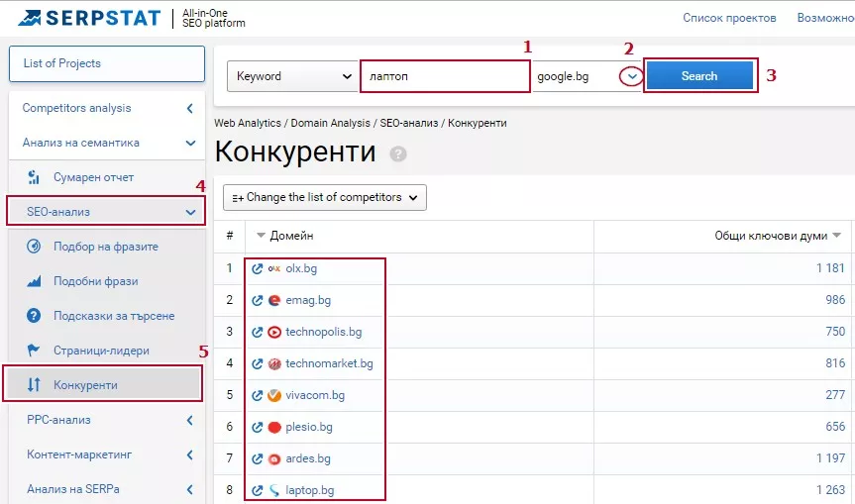Open the ardes.bg domain link

click(307, 458)
